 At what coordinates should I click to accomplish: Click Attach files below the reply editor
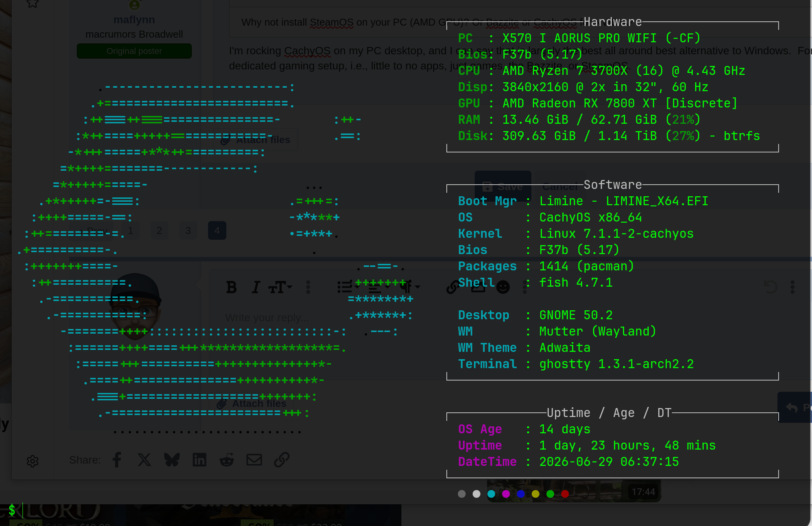252,404
